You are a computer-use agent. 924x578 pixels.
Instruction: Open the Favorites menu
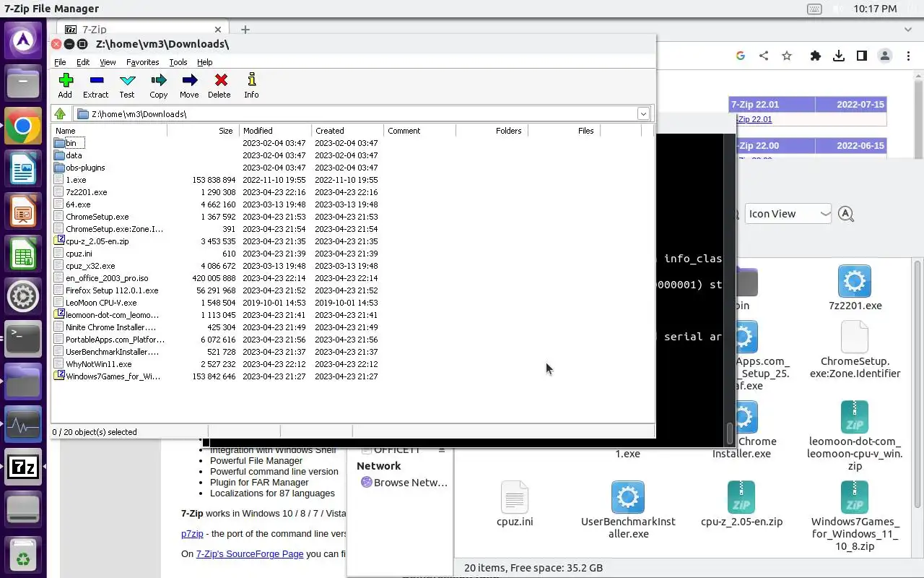tap(143, 62)
